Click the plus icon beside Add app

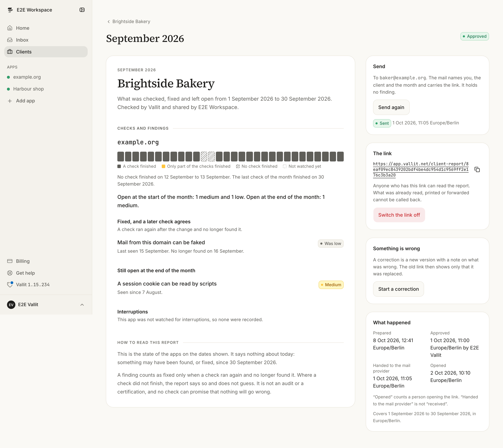click(x=10, y=101)
